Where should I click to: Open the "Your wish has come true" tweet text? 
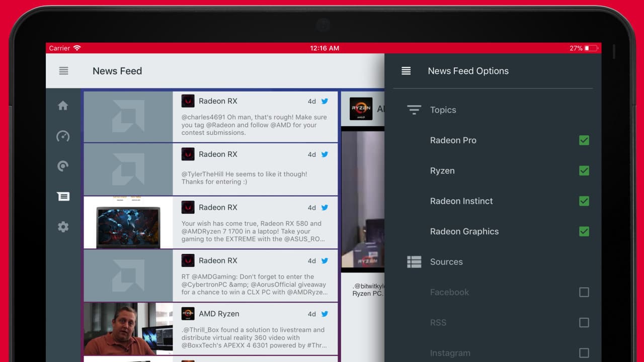(253, 231)
